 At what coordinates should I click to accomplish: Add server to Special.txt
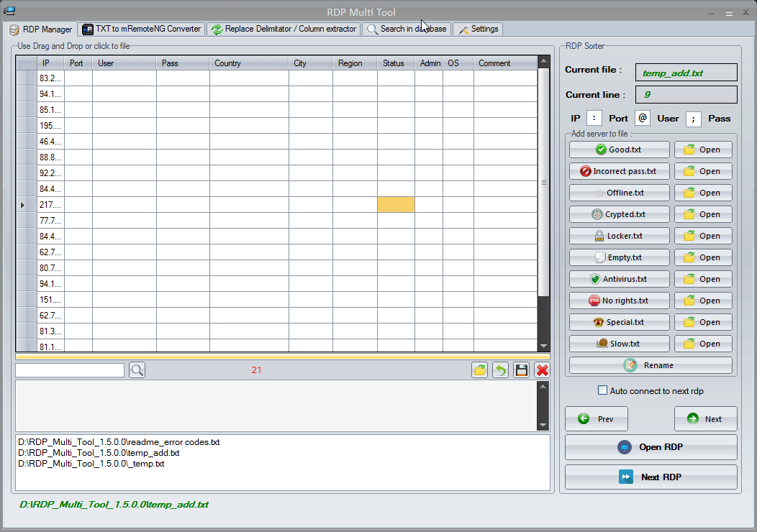tap(620, 322)
